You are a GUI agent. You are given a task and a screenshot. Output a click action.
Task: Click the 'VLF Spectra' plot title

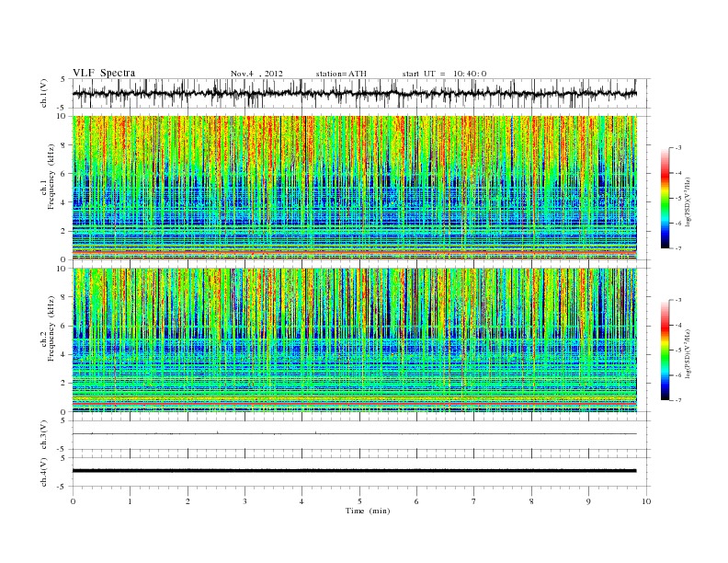click(x=104, y=73)
